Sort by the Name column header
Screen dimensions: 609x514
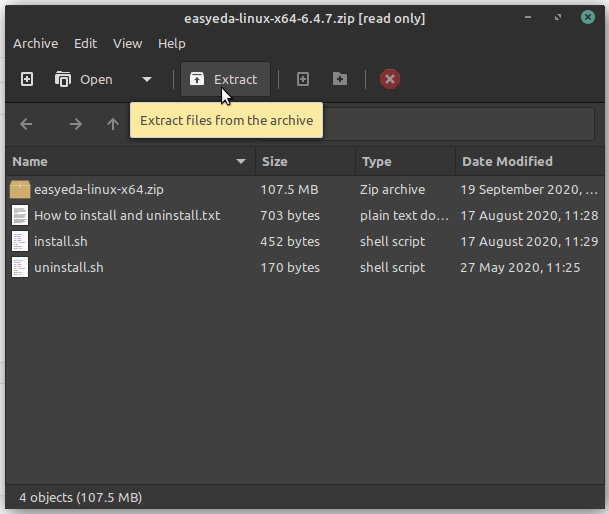[130, 161]
